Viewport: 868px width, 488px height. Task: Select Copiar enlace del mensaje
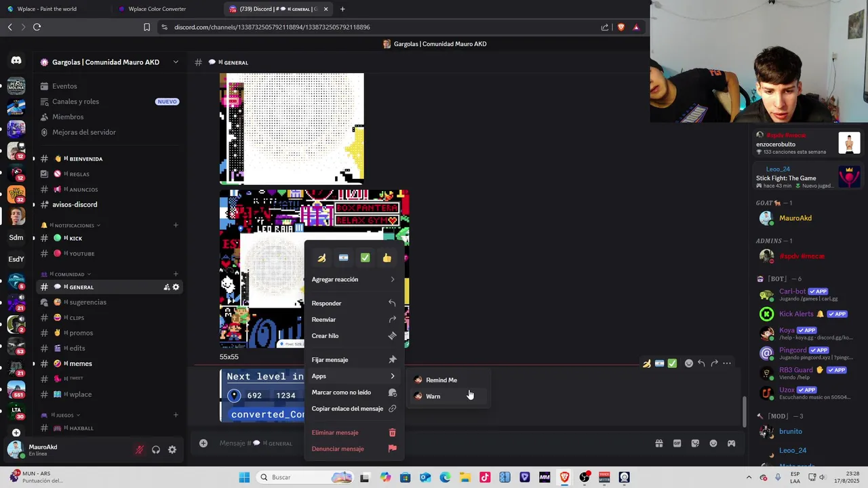coord(354,409)
